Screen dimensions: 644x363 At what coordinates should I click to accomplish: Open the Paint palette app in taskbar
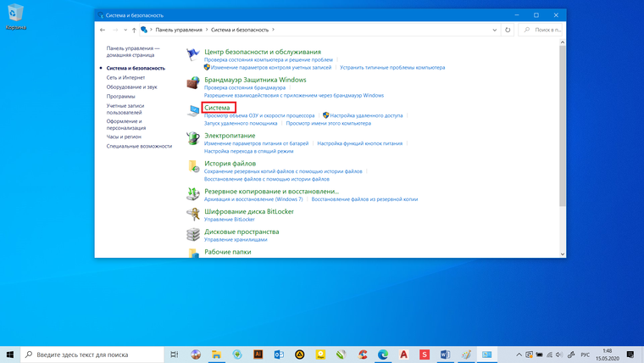coord(466,355)
